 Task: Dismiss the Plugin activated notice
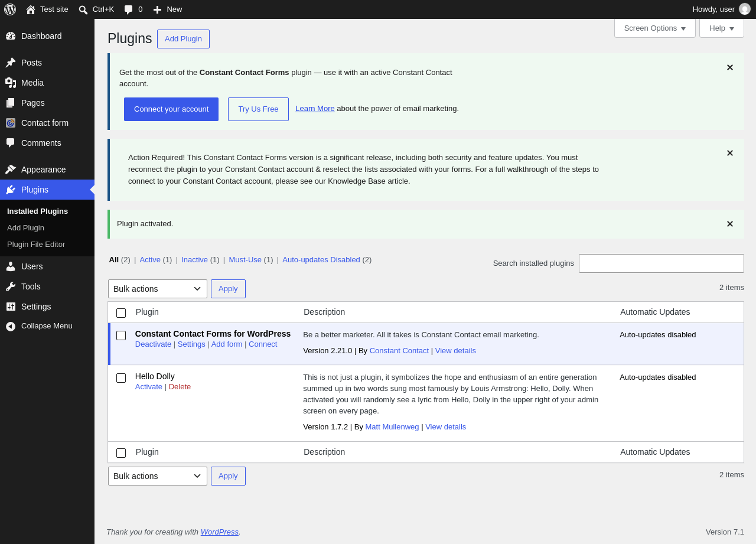click(x=730, y=224)
